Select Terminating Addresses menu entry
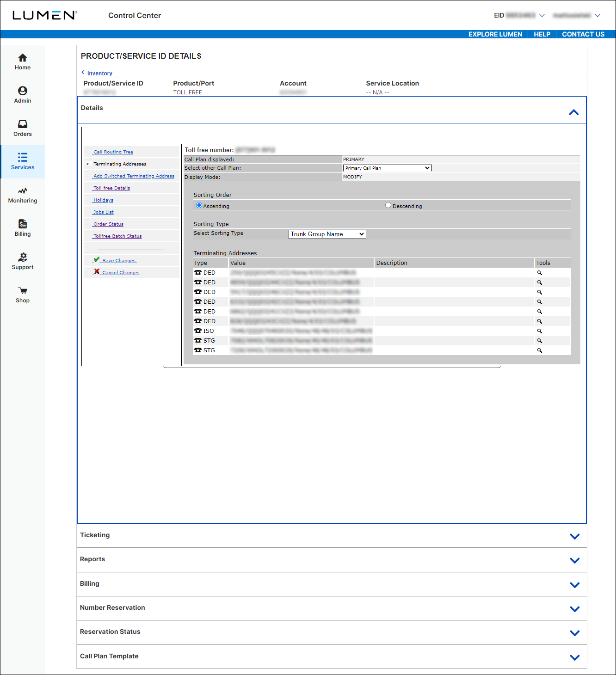The height and width of the screenshot is (675, 616). click(x=120, y=164)
